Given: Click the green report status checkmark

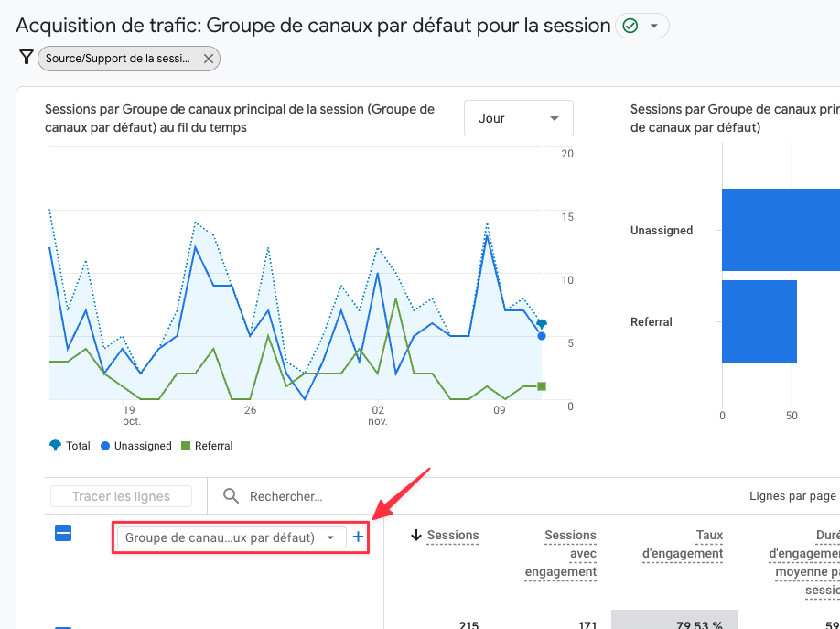Looking at the screenshot, I should coord(630,26).
